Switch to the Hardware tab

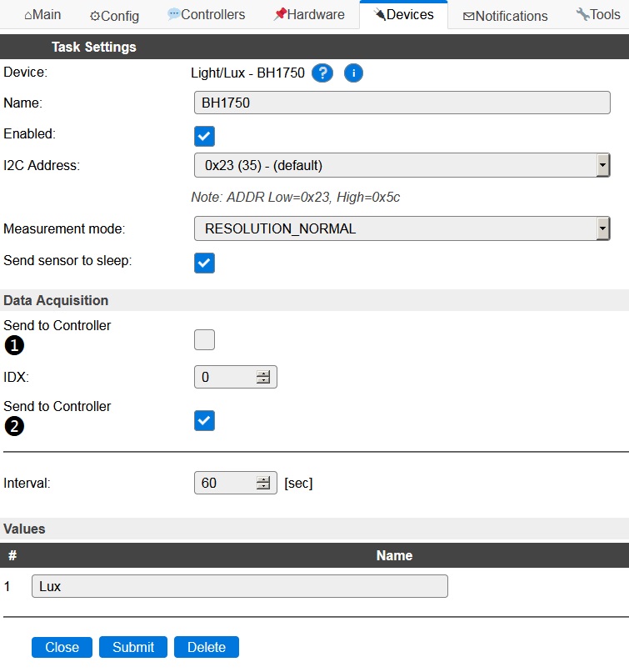[309, 15]
